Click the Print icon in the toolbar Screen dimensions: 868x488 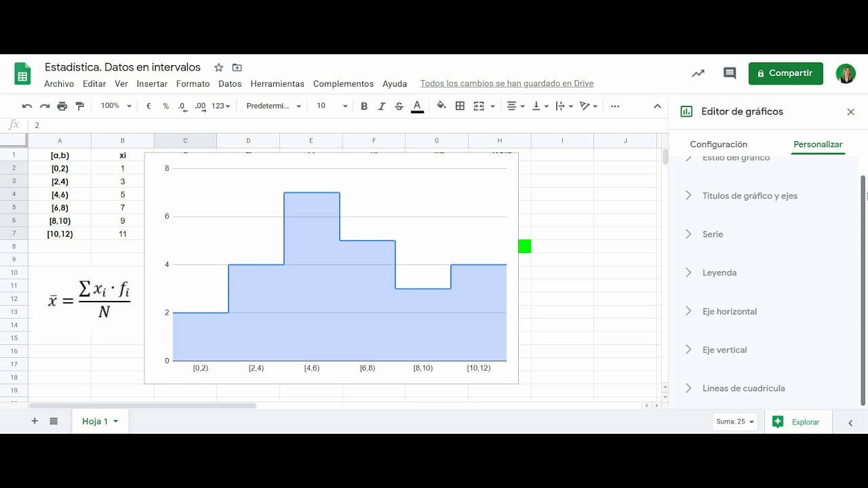(x=61, y=106)
